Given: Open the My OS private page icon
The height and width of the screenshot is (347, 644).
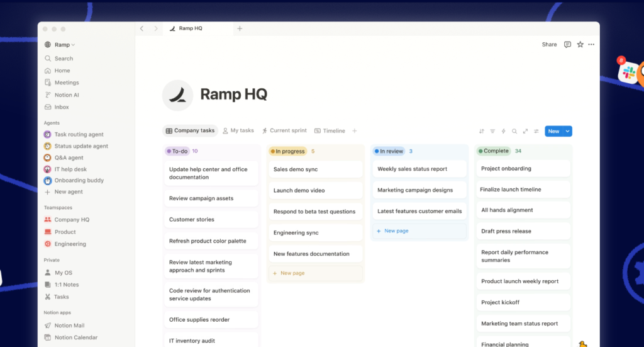Looking at the screenshot, I should coord(48,273).
